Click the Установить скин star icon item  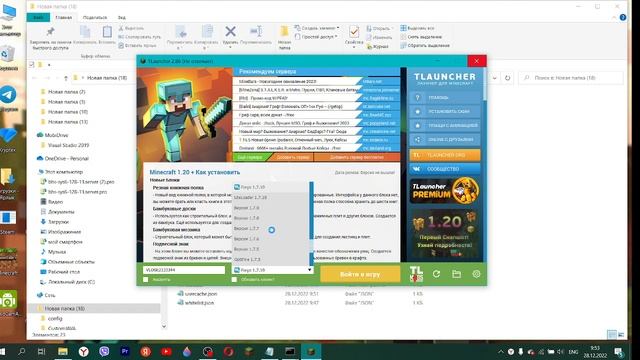click(x=444, y=111)
